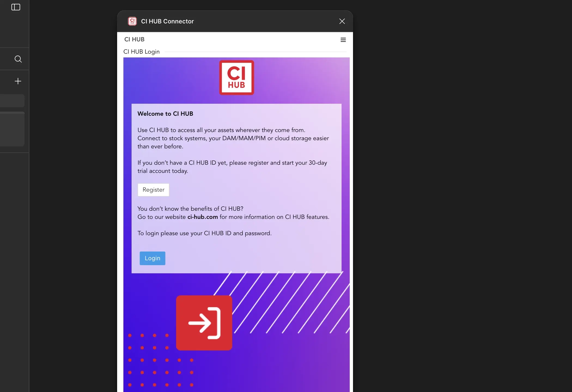
Task: Click the plus add icon in sidebar
Action: pos(18,81)
